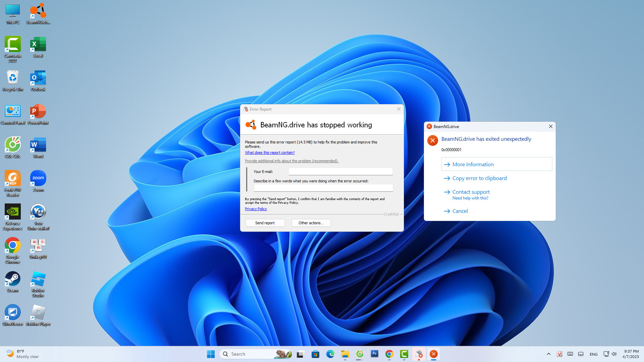The image size is (644, 362).
Task: Open the Unikey V tray icon
Action: click(559, 354)
